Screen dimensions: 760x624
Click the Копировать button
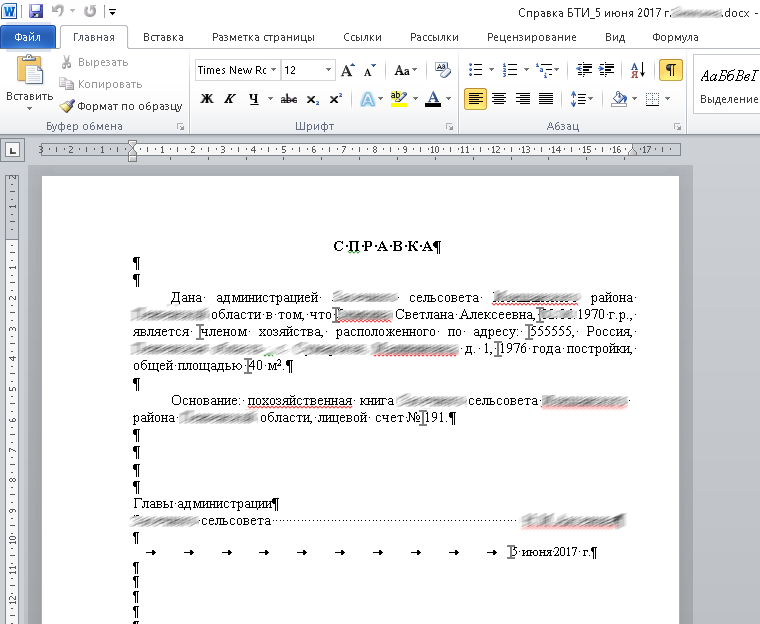101,84
